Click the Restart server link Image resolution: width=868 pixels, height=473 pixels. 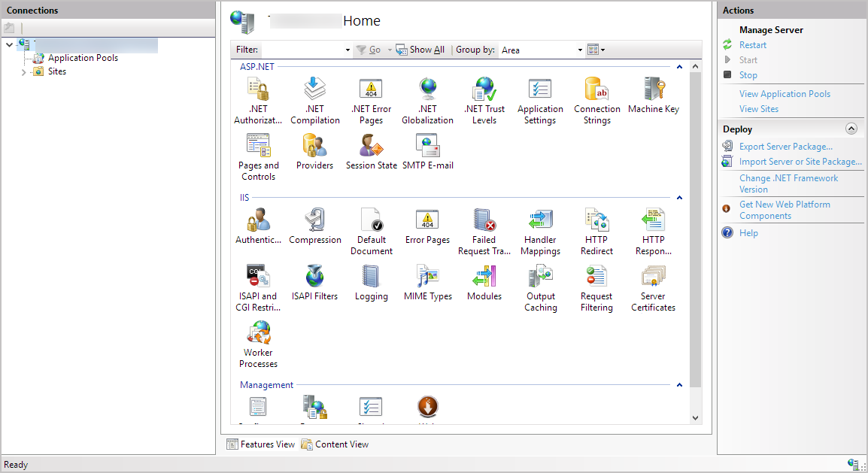click(752, 45)
